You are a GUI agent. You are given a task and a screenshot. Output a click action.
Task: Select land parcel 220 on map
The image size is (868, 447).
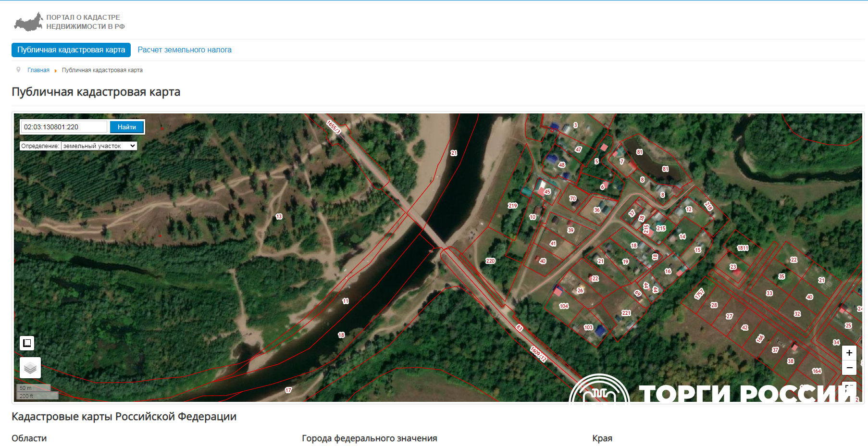tap(490, 261)
